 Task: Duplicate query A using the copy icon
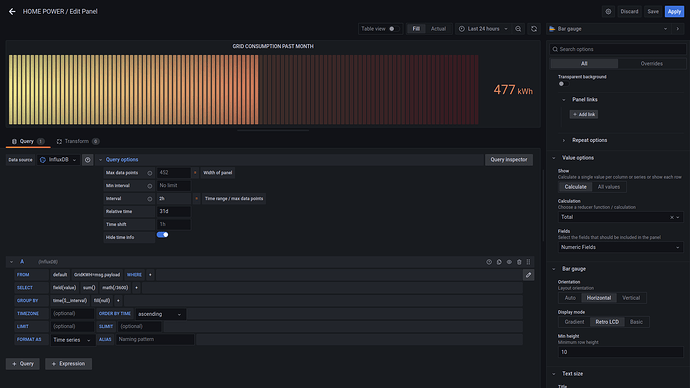[x=499, y=262]
